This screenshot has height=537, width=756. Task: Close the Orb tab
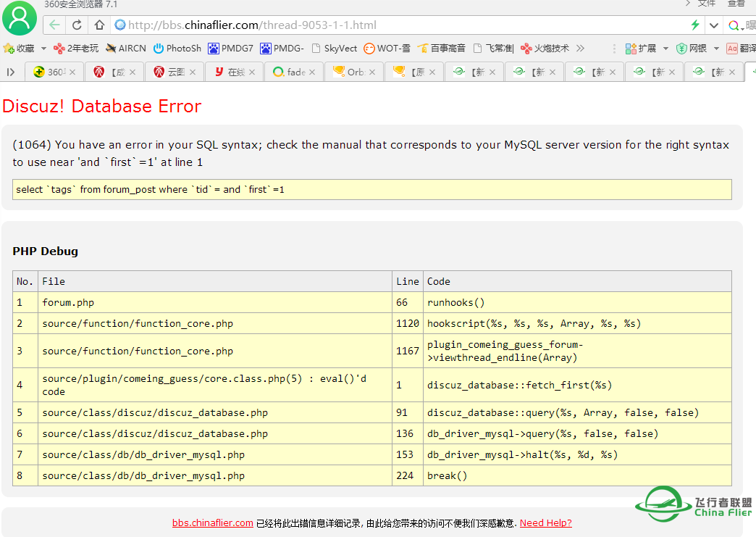point(372,72)
